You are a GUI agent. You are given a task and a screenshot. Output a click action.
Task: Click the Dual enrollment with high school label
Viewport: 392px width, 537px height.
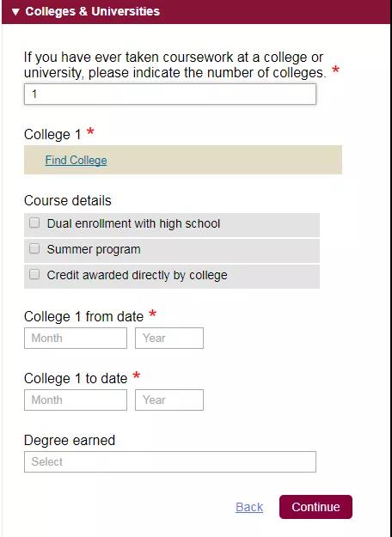click(133, 223)
